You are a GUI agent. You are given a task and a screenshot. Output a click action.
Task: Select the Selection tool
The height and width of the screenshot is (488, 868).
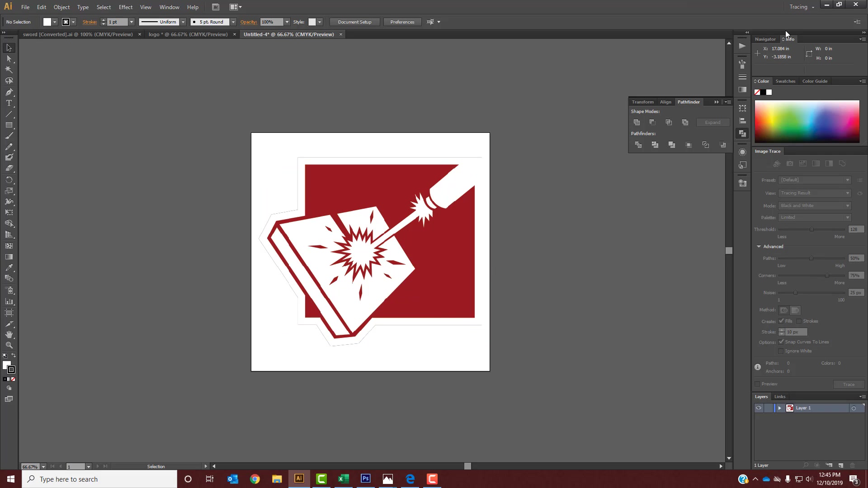click(9, 47)
